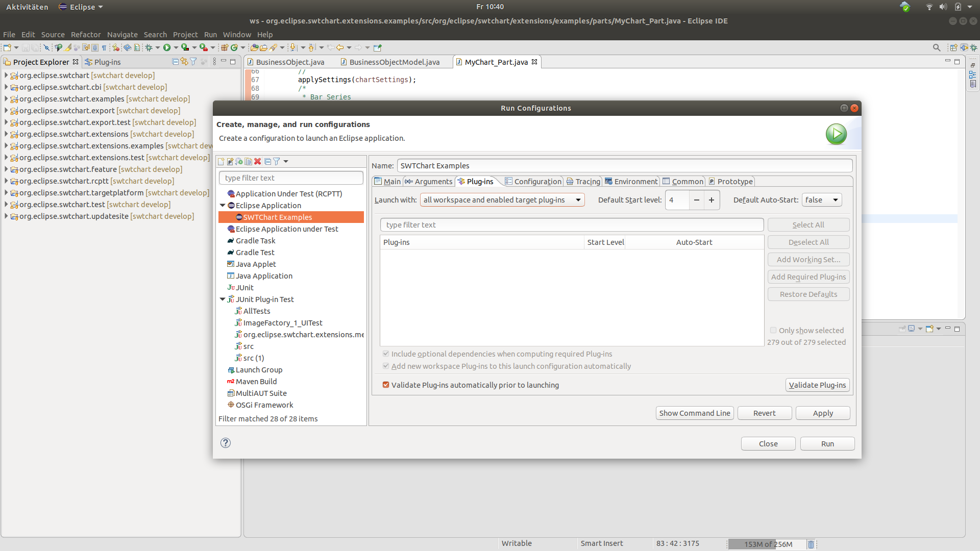980x551 pixels.
Task: Click the Next Annotation arrow icon
Action: pyautogui.click(x=293, y=47)
